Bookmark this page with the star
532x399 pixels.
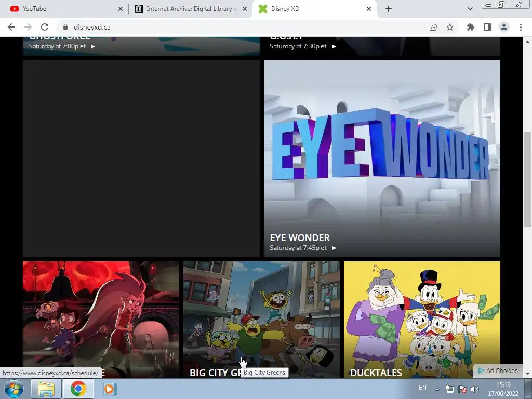click(x=450, y=27)
